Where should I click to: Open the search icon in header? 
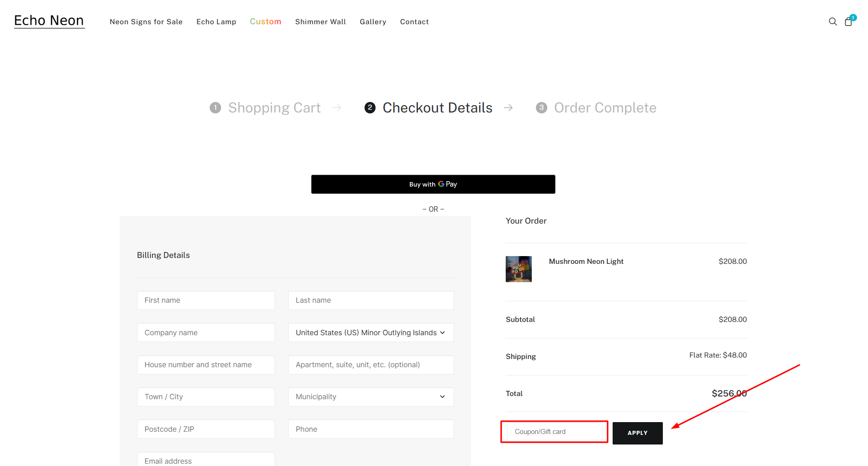pos(833,21)
